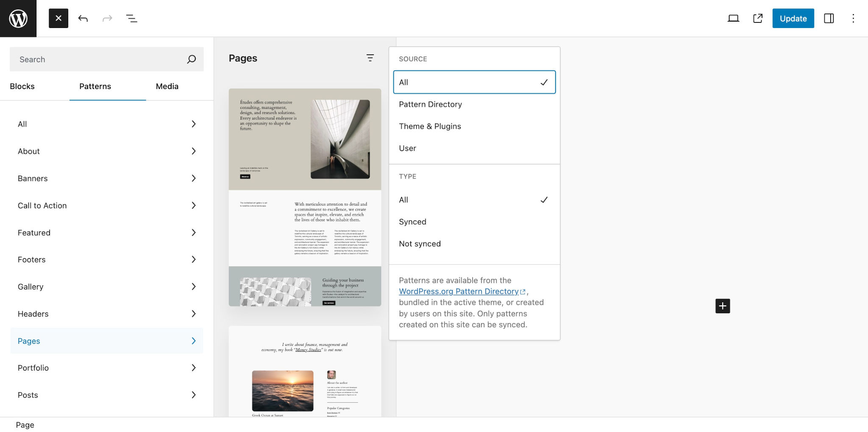Screen dimensions: 868x432
Task: Click the Redo arrow in the toolbar
Action: (x=107, y=18)
